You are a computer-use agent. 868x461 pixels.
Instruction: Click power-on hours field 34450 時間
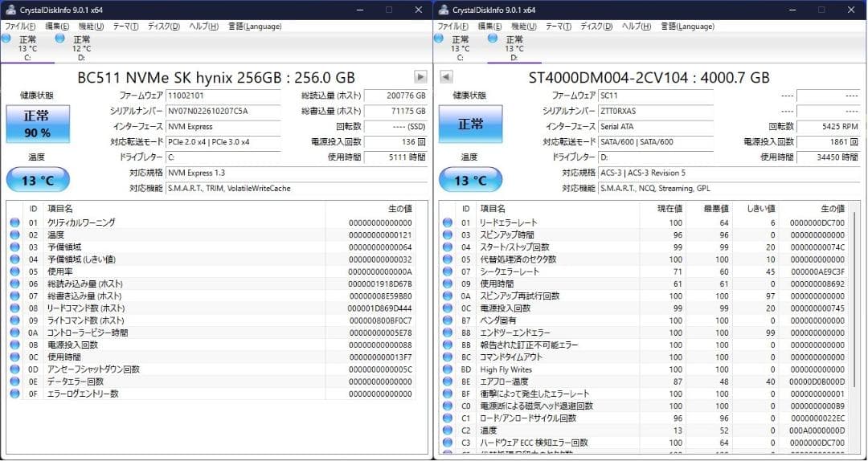click(829, 157)
